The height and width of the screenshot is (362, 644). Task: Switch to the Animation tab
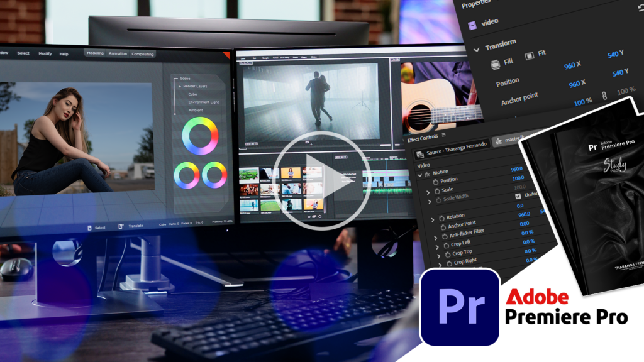(118, 54)
